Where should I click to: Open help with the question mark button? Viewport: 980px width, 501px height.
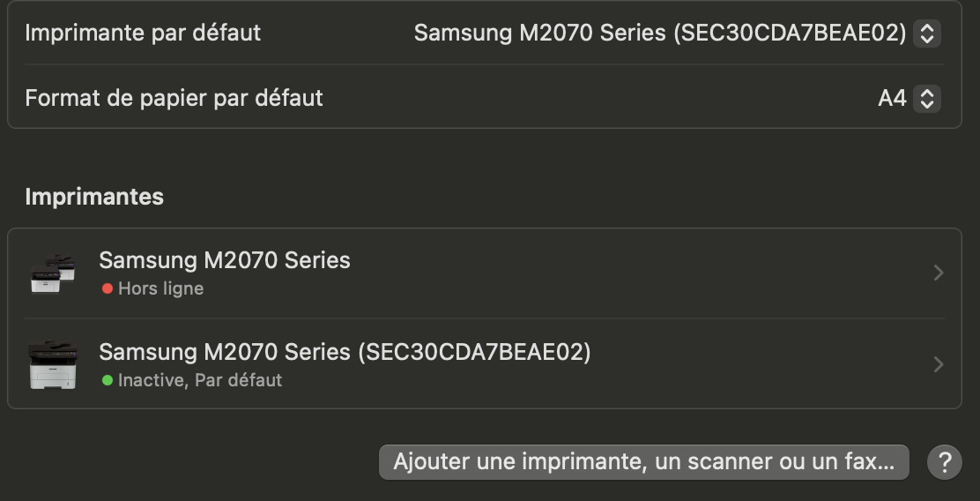click(x=945, y=461)
